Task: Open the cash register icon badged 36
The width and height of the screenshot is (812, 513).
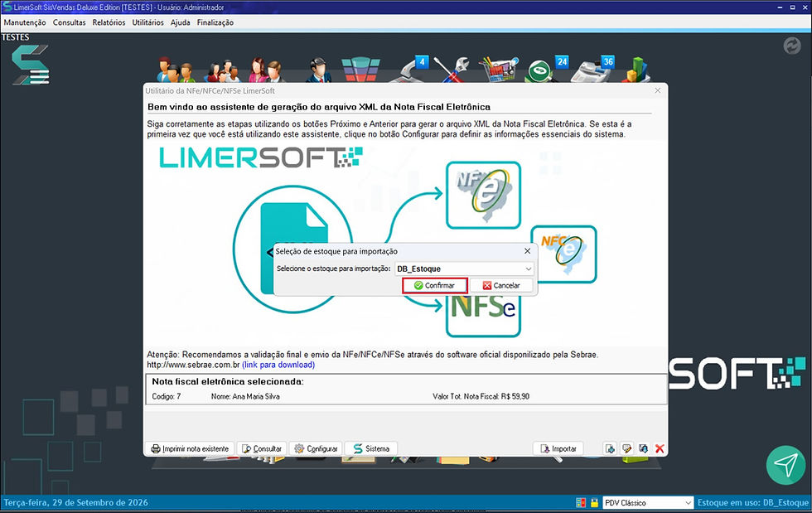Action: pyautogui.click(x=592, y=70)
